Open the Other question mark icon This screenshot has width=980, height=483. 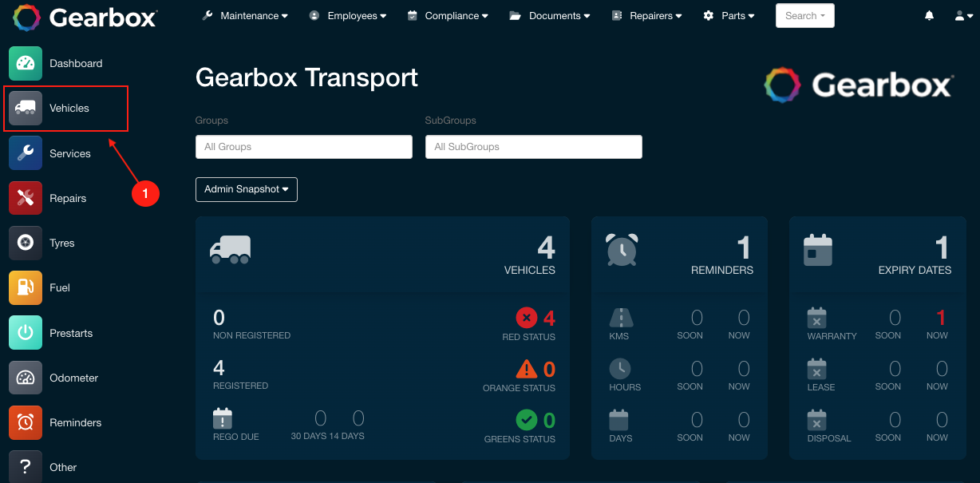pyautogui.click(x=26, y=467)
